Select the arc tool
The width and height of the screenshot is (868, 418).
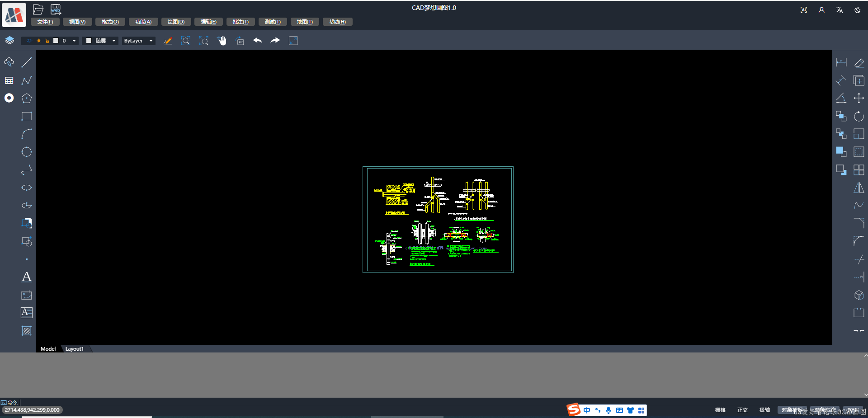coord(27,134)
